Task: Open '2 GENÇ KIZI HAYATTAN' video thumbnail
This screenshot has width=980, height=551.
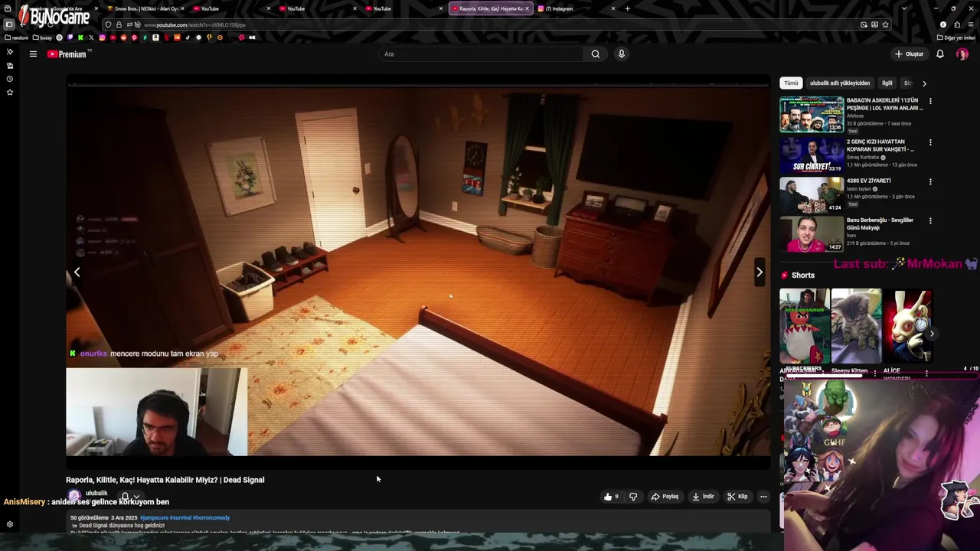Action: [812, 155]
